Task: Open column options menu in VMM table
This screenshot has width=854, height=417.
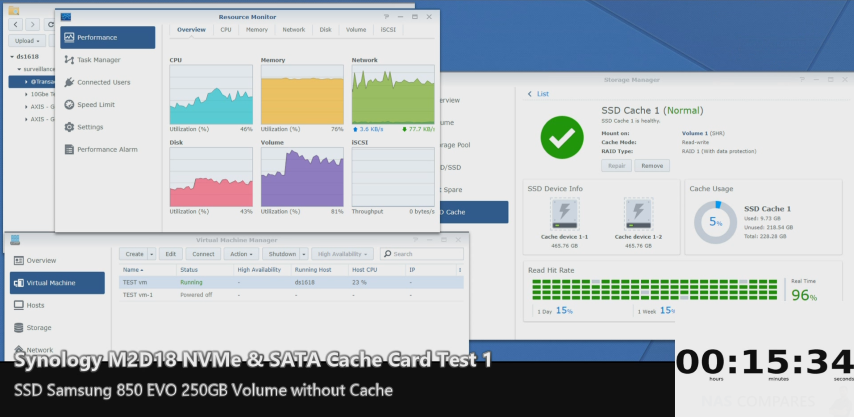Action: pyautogui.click(x=460, y=270)
